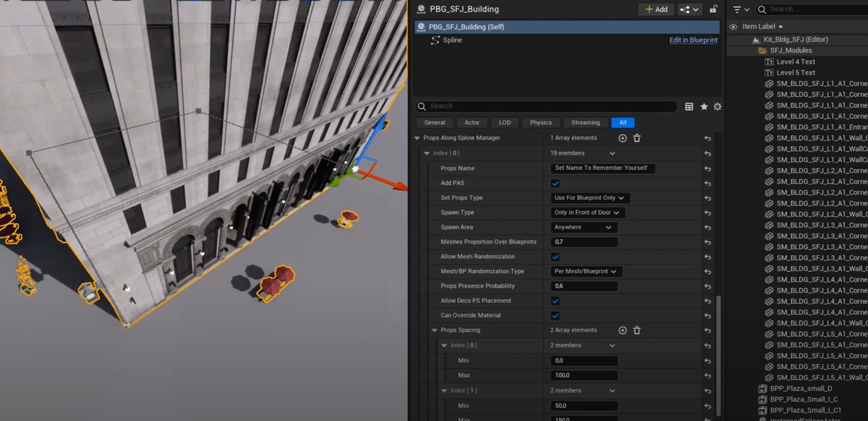Reset Mesh/BP Randomization Type to default
Image resolution: width=868 pixels, height=421 pixels.
click(x=708, y=272)
